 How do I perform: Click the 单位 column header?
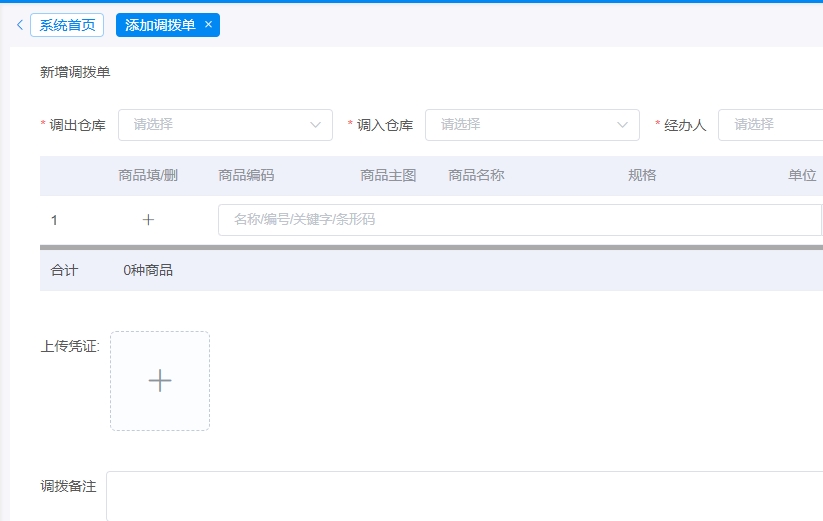tap(802, 175)
